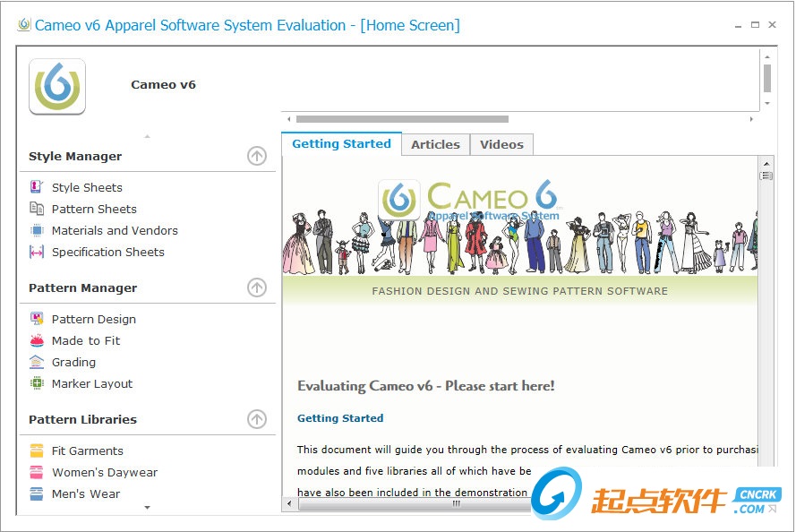Select the Getting Started tab
The height and width of the screenshot is (532, 796).
(x=341, y=143)
